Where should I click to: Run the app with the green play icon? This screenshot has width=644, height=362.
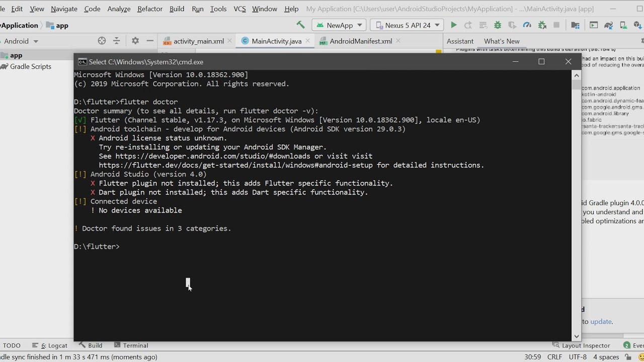click(454, 25)
